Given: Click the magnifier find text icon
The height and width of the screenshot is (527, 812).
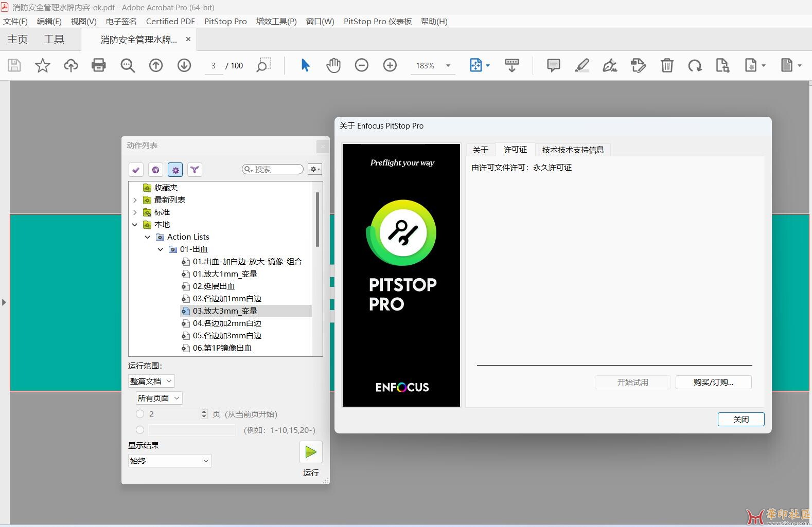Looking at the screenshot, I should coord(128,65).
